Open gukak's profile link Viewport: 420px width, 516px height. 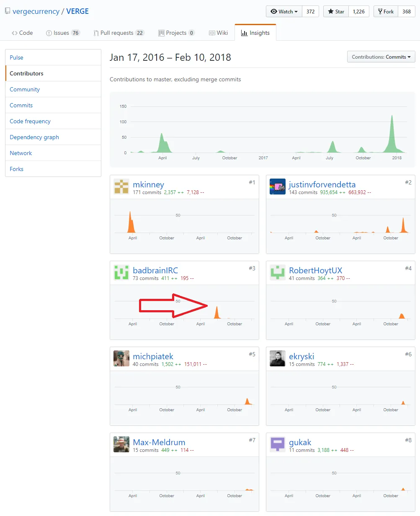coord(300,442)
